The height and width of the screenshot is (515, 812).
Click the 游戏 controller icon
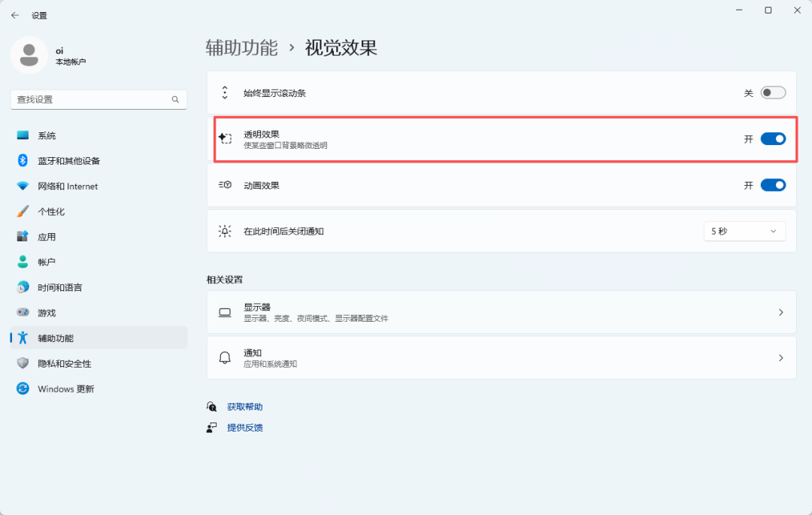pos(23,313)
